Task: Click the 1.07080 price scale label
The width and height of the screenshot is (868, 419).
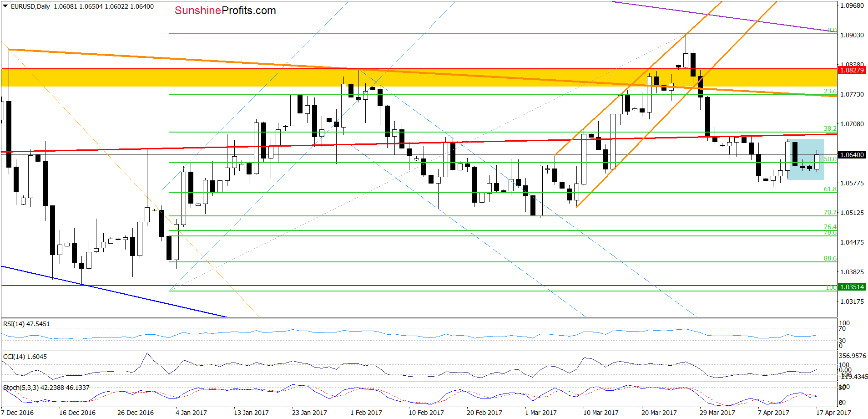Action: 852,124
